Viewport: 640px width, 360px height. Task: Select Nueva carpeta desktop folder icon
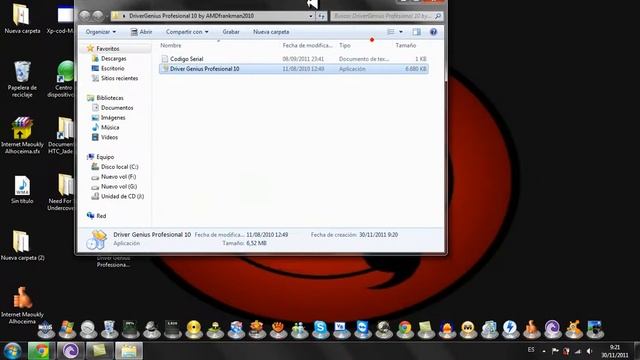tap(22, 18)
